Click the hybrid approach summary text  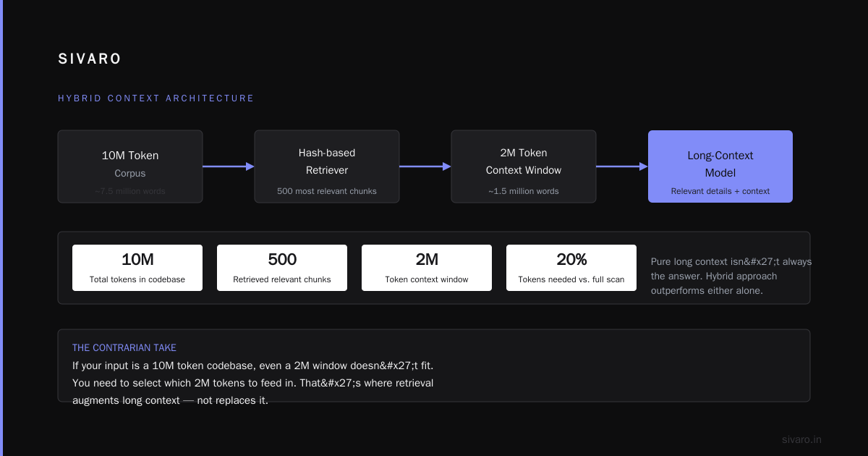pyautogui.click(x=731, y=276)
